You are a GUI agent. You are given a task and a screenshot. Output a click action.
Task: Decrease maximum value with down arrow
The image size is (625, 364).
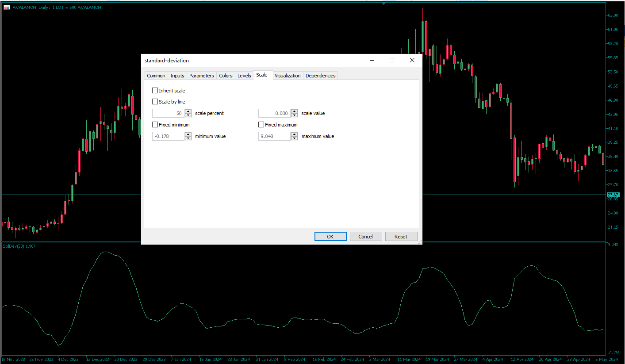pos(295,138)
